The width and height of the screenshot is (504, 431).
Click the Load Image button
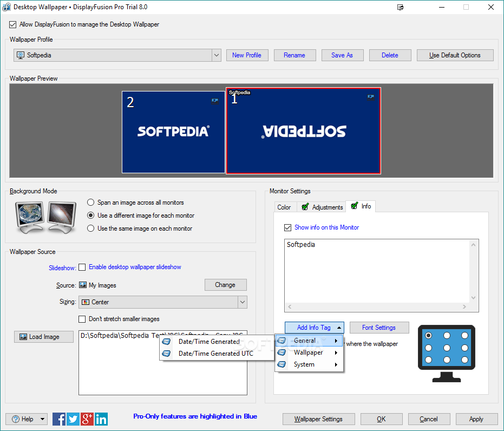click(x=44, y=337)
